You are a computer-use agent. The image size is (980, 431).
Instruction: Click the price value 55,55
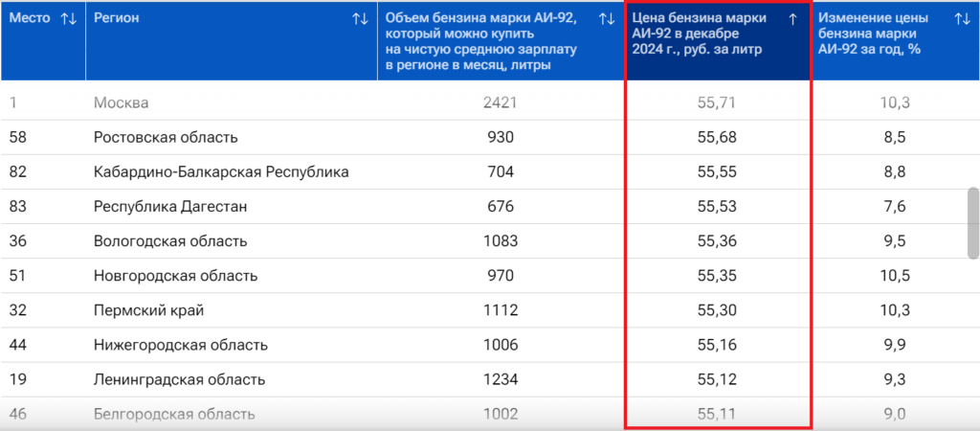[717, 171]
